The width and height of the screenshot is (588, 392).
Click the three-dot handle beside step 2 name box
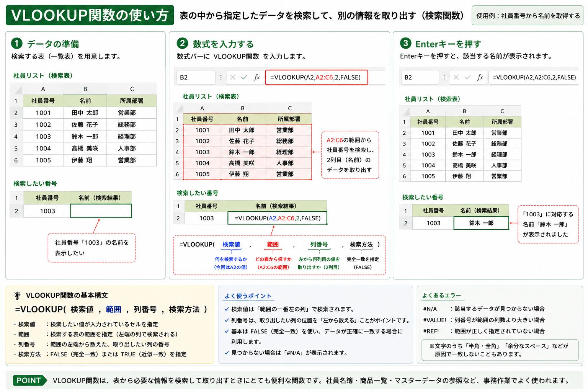click(221, 77)
